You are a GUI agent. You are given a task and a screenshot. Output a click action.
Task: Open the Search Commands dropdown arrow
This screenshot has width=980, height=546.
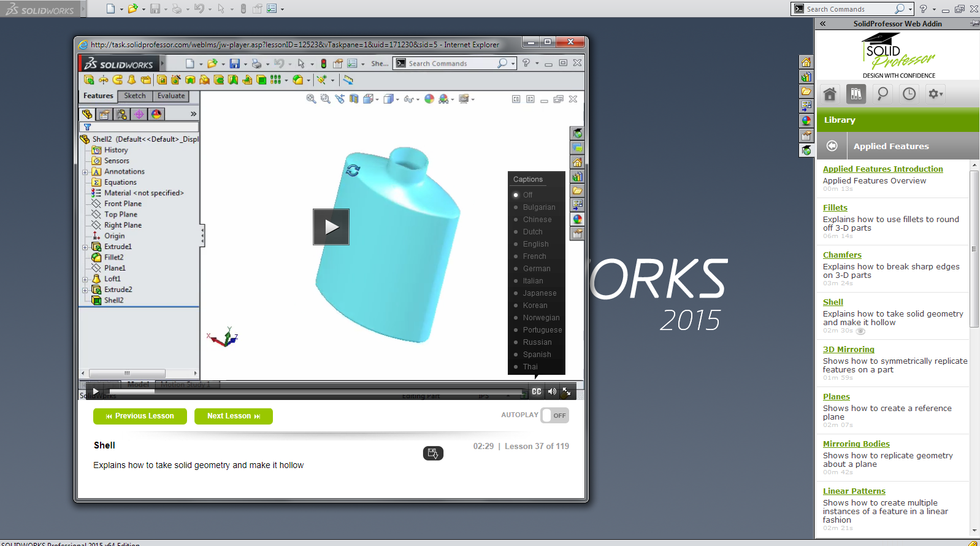(910, 9)
